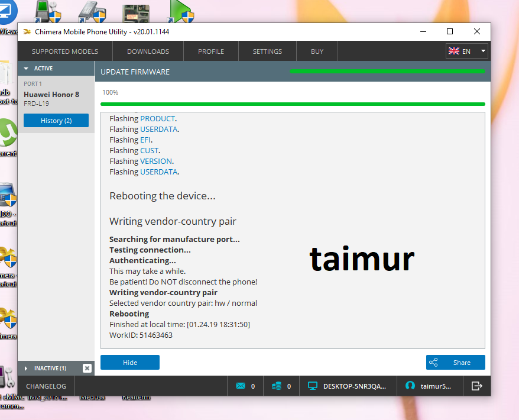Click the '100%' progress text
The width and height of the screenshot is (519, 420).
(x=110, y=92)
